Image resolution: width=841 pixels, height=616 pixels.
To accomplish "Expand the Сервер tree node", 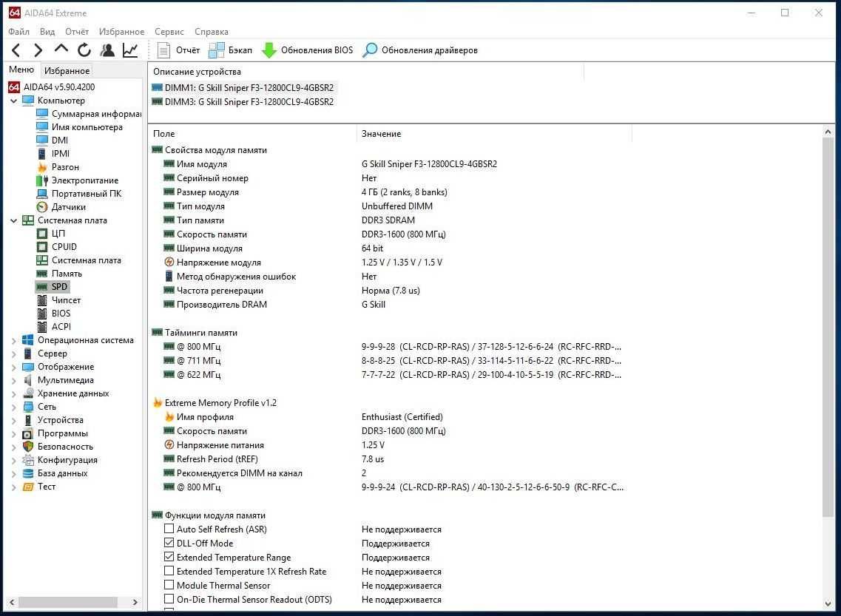I will coord(14,353).
